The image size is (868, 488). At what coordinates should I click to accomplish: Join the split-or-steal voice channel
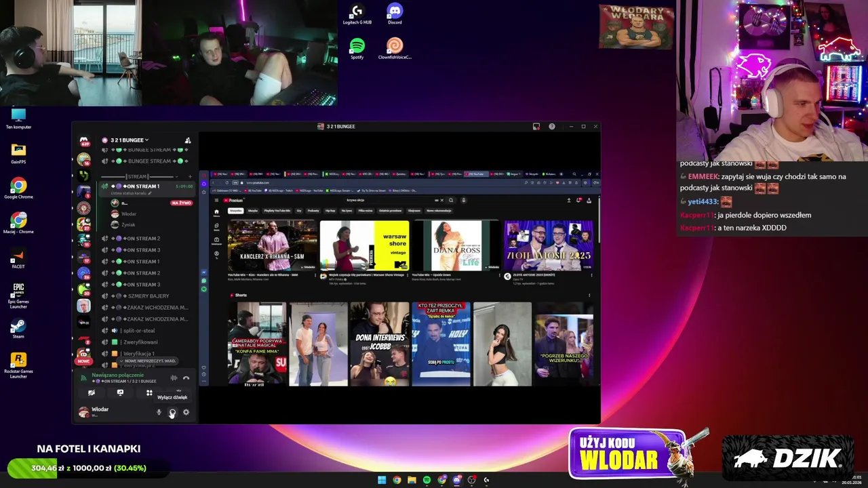tap(148, 331)
